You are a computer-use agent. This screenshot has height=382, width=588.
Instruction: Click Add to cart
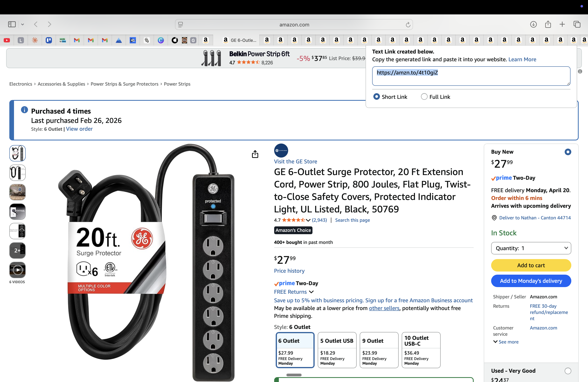tap(531, 265)
